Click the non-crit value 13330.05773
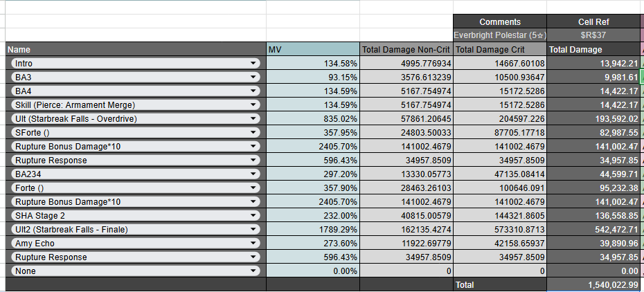Screen dimensions: 644x292 [406, 174]
